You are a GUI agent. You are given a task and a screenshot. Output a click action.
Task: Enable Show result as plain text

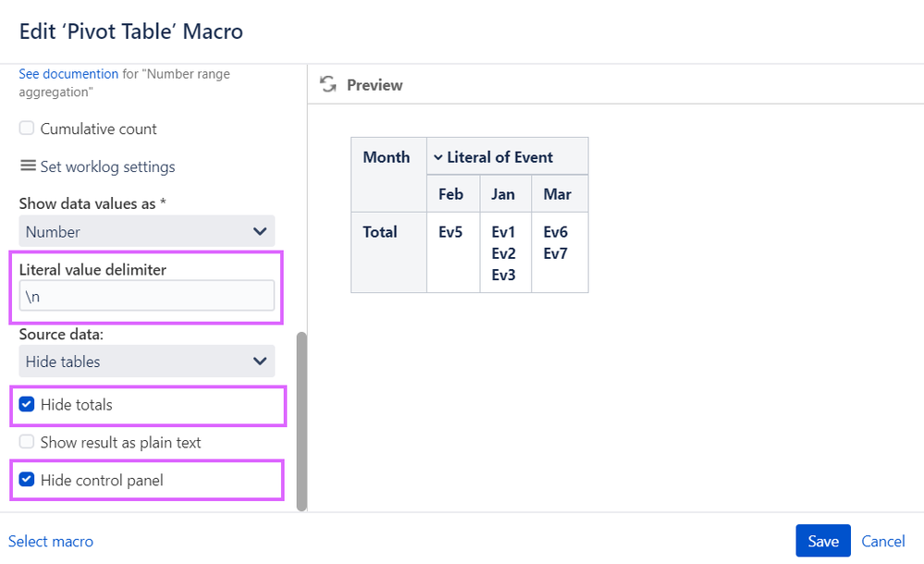(x=27, y=442)
